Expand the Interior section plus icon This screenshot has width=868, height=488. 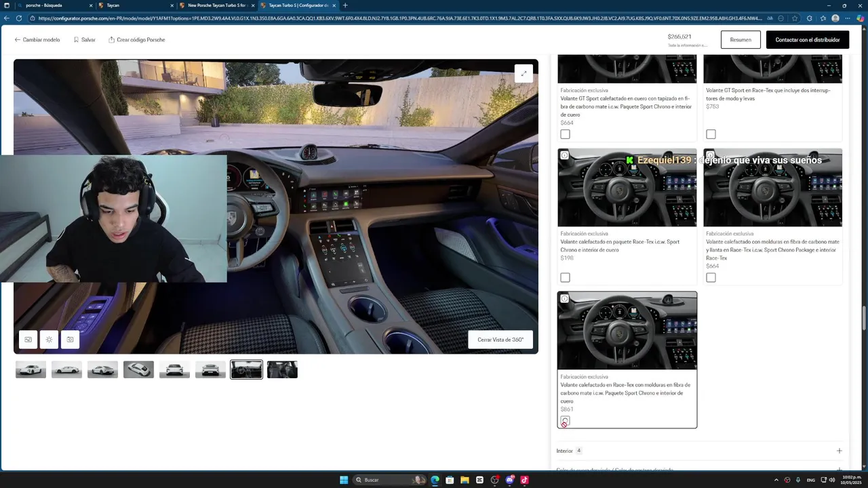(x=839, y=451)
